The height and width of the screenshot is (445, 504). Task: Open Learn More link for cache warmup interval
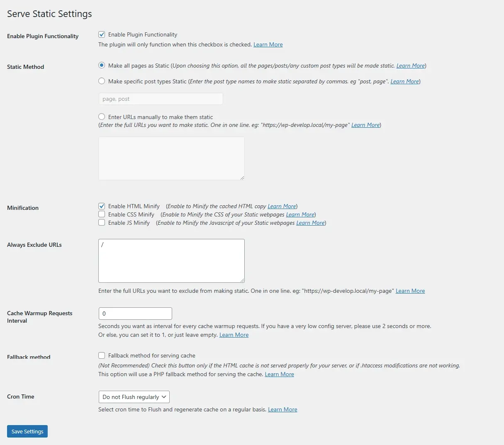click(234, 335)
